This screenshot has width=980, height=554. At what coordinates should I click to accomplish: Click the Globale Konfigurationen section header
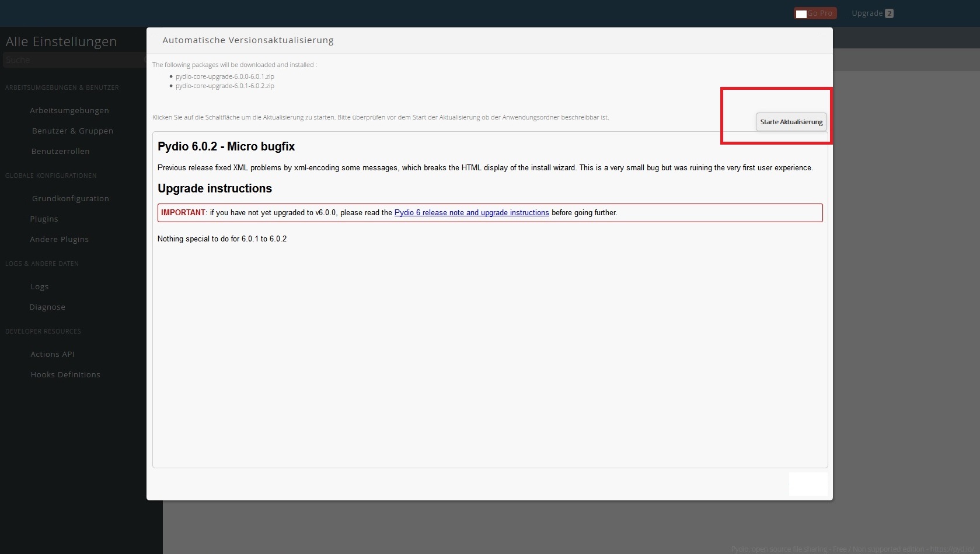click(51, 176)
